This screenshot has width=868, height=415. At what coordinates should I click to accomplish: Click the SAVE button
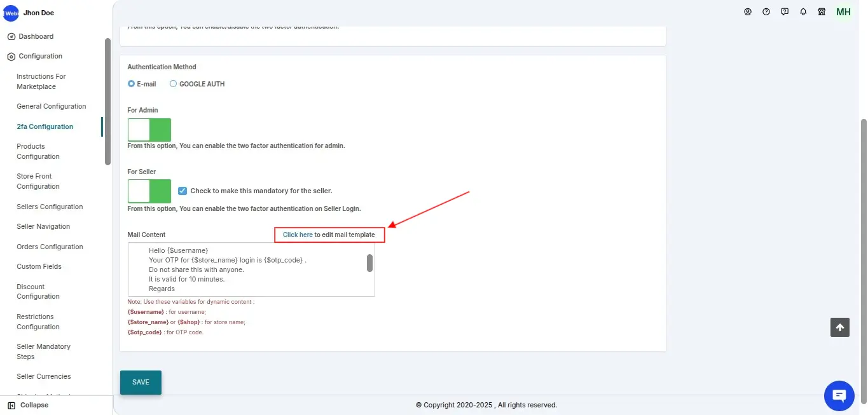pos(141,383)
